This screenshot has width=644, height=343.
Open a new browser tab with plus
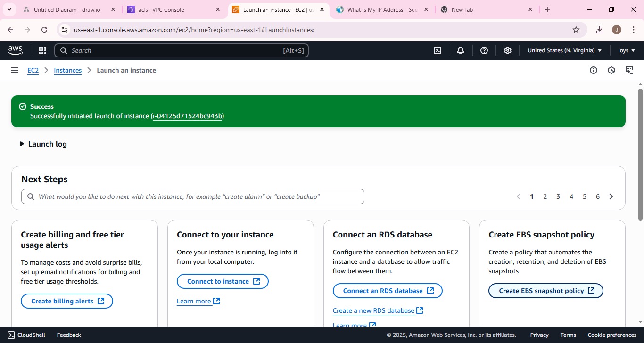[x=547, y=9]
